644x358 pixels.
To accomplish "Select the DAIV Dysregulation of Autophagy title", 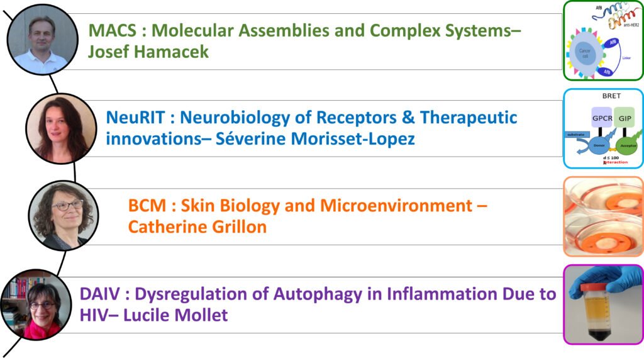I will pos(318,304).
